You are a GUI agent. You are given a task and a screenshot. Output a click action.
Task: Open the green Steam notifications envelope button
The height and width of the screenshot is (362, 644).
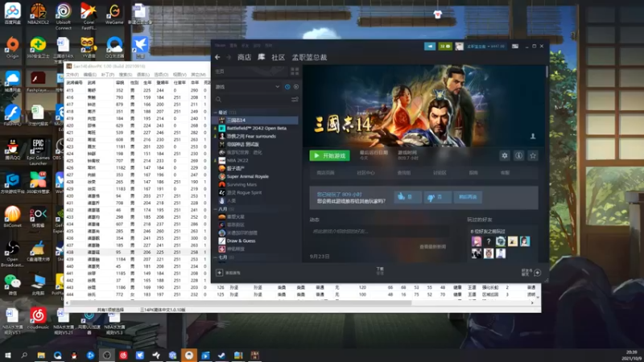click(445, 46)
